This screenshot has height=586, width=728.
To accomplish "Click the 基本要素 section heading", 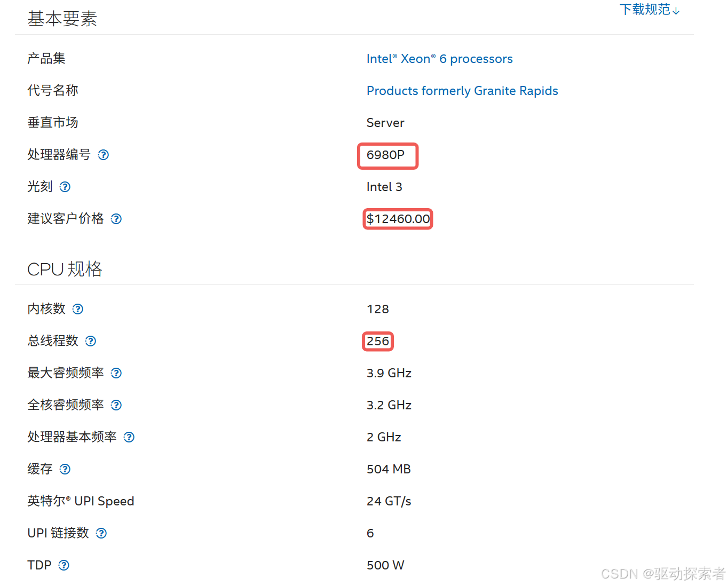I will click(x=62, y=19).
